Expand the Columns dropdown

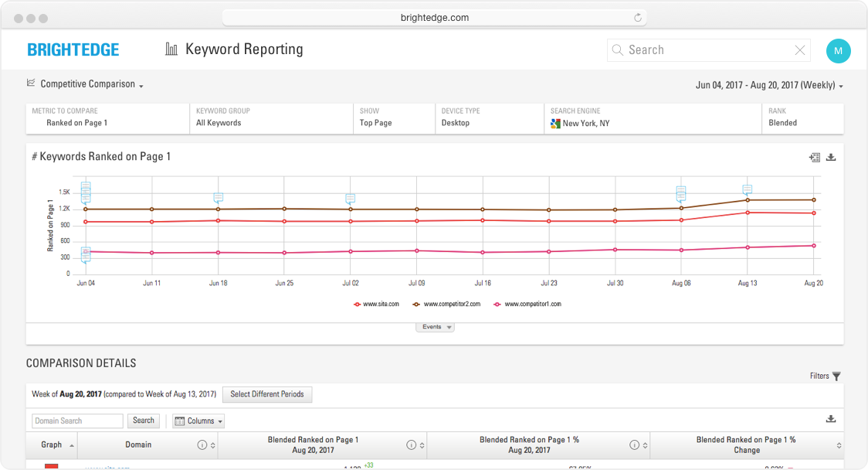199,421
